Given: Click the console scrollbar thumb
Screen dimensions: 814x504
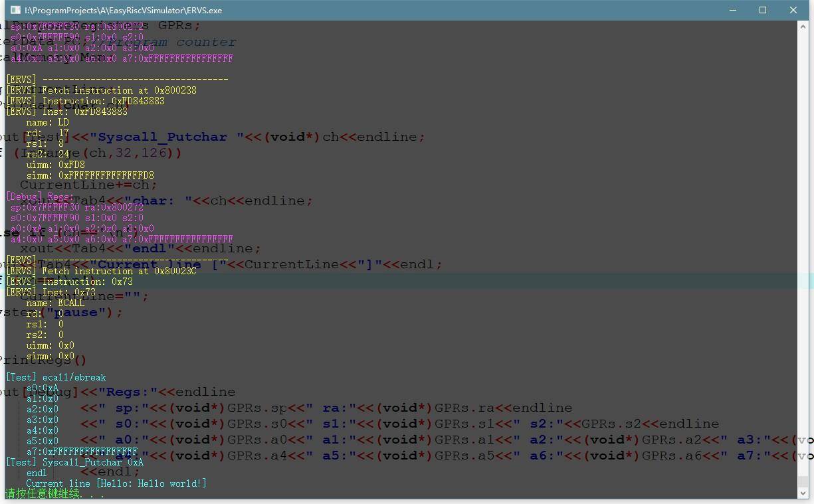Looking at the screenshot, I should pyautogui.click(x=803, y=482).
